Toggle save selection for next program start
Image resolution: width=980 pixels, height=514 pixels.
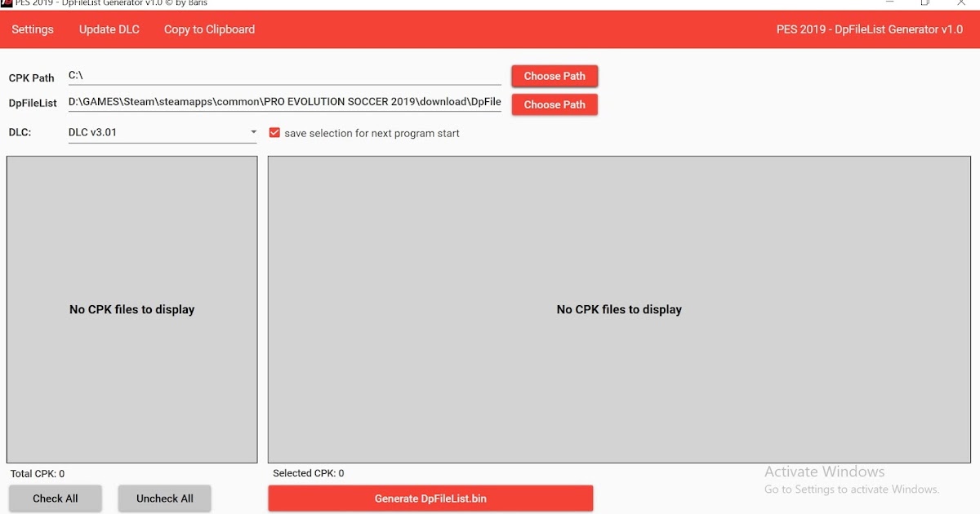274,133
